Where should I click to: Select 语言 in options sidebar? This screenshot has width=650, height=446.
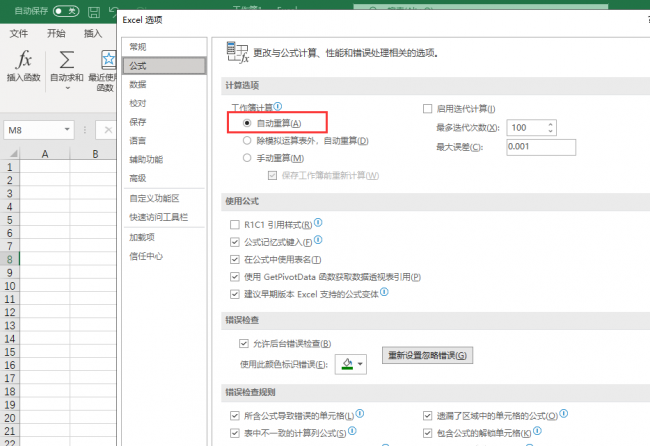click(165, 141)
